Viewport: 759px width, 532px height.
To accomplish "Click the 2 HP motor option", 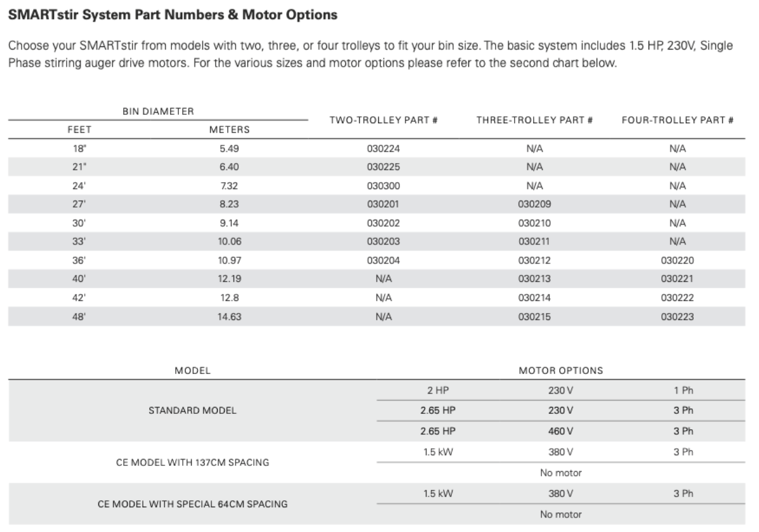I will click(x=438, y=390).
